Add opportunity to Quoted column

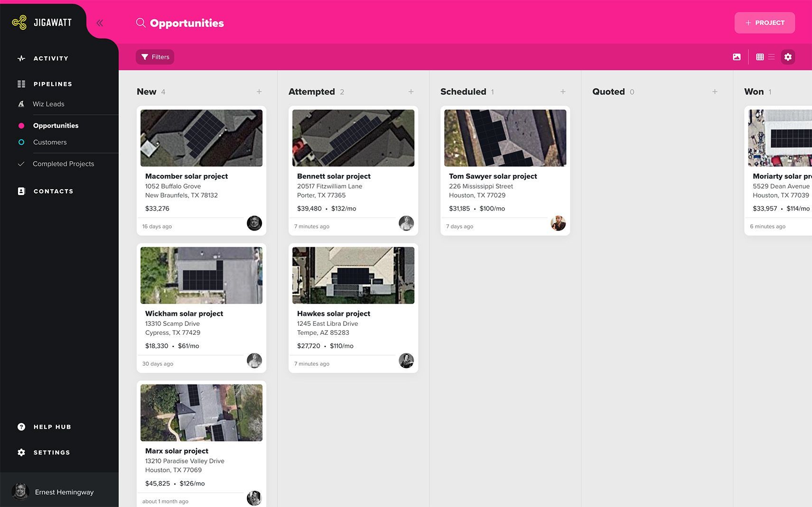click(x=715, y=92)
